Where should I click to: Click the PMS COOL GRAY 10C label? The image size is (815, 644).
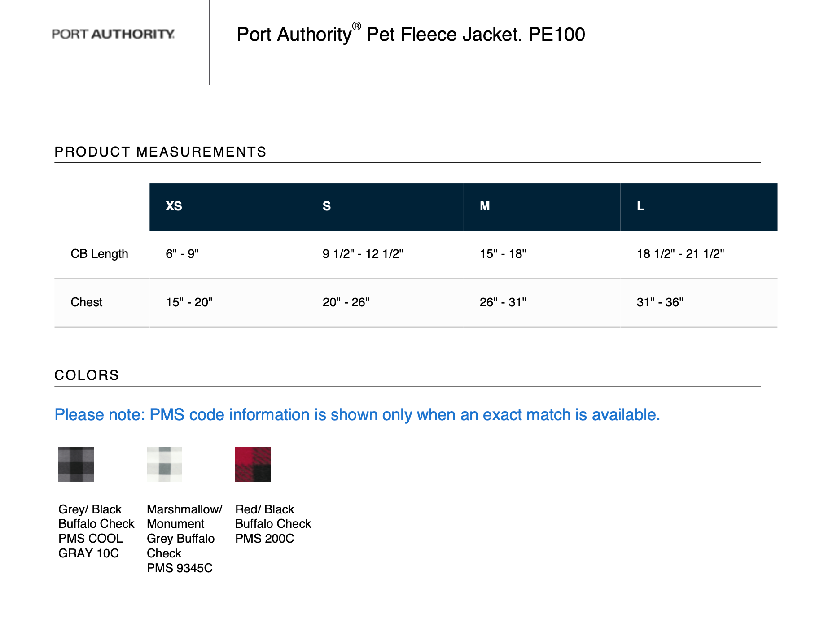pos(90,546)
